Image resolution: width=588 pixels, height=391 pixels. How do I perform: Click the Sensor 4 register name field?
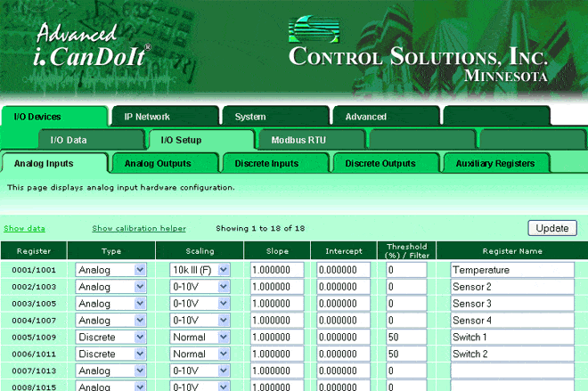click(512, 321)
